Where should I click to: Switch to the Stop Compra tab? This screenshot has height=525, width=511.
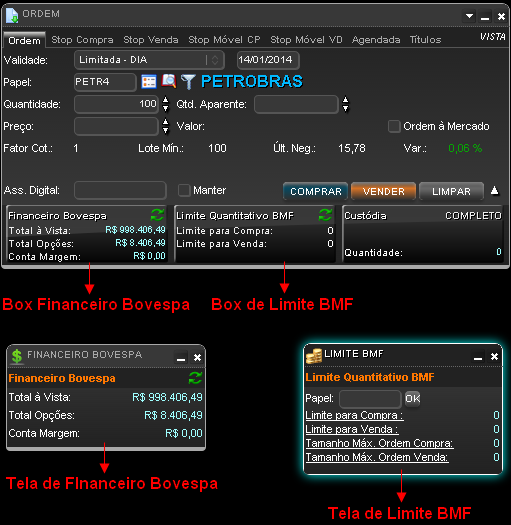tap(82, 40)
